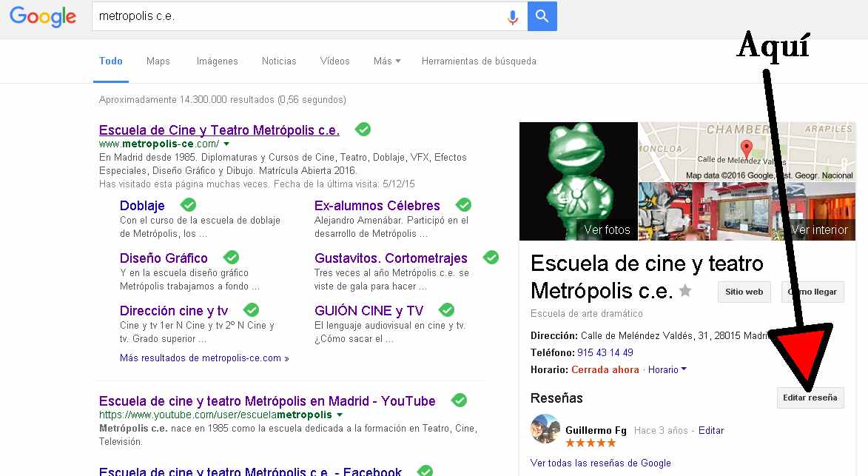Switch to the Imágenes tab

coord(217,61)
